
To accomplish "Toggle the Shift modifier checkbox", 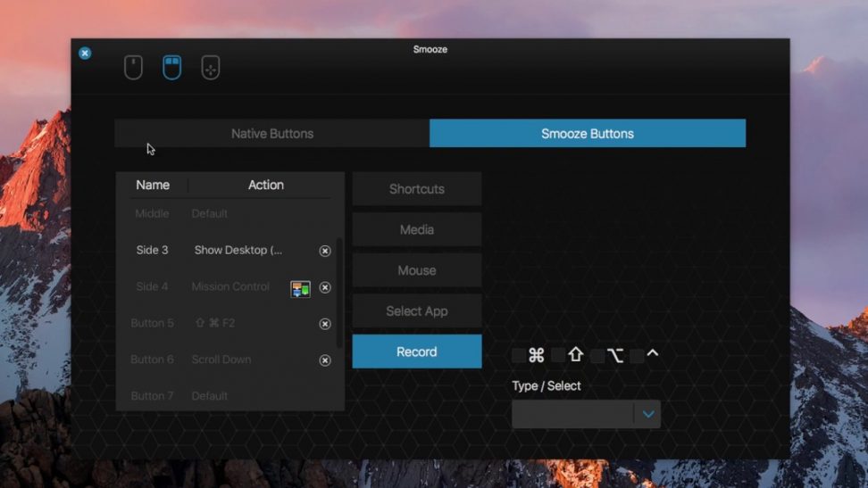I will click(558, 356).
